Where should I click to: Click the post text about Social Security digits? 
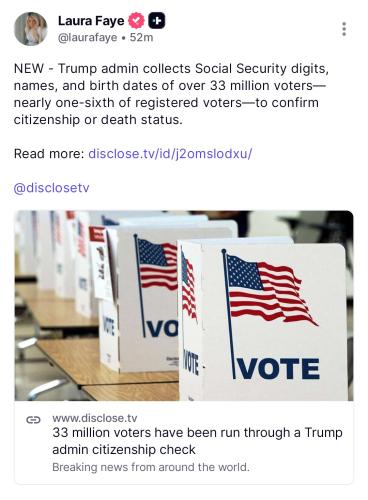click(x=171, y=94)
